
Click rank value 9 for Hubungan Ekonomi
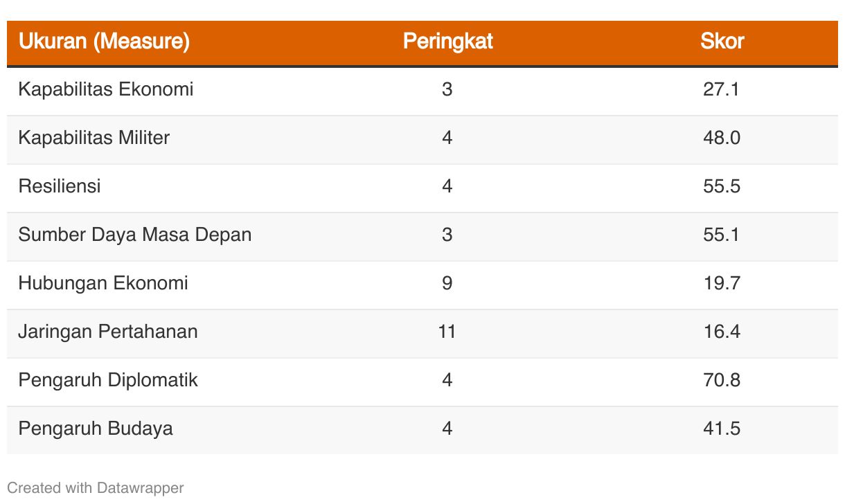tap(447, 283)
